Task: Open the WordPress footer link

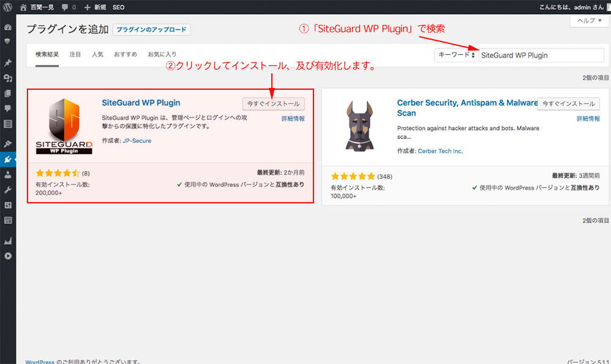Action: (x=40, y=362)
